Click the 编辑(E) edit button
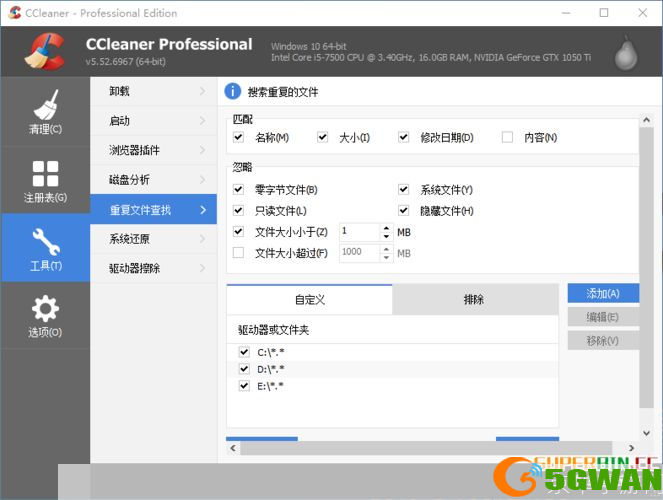This screenshot has width=663, height=500. (603, 317)
